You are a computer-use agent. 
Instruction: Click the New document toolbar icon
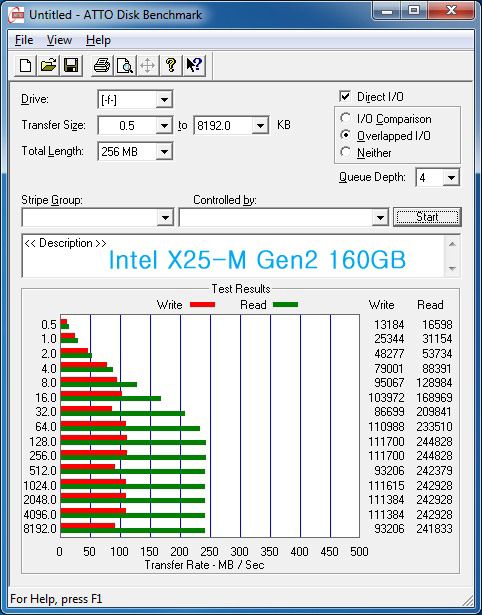pyautogui.click(x=25, y=65)
